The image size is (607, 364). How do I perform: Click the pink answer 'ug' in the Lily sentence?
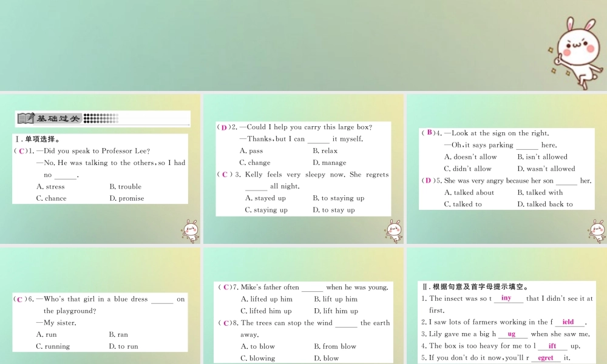(511, 334)
